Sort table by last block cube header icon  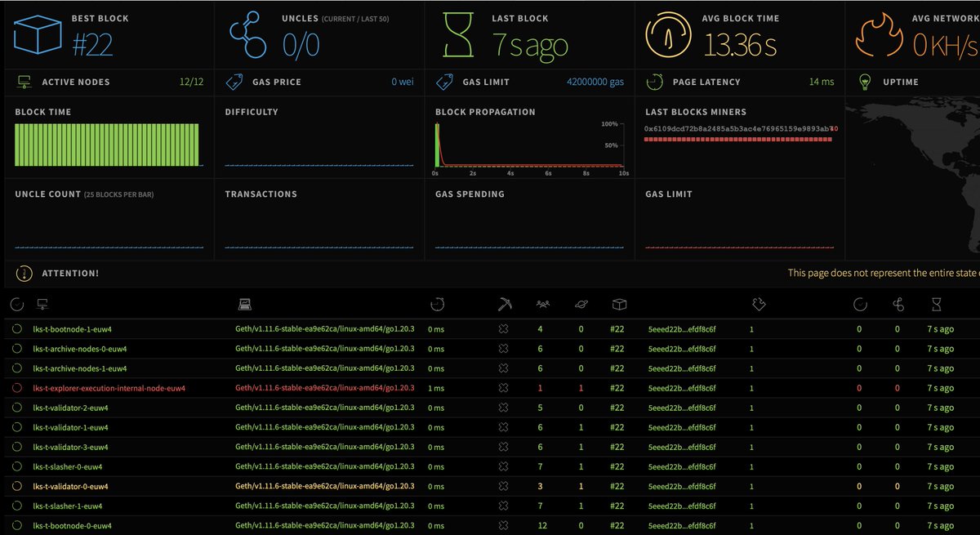[x=619, y=305]
